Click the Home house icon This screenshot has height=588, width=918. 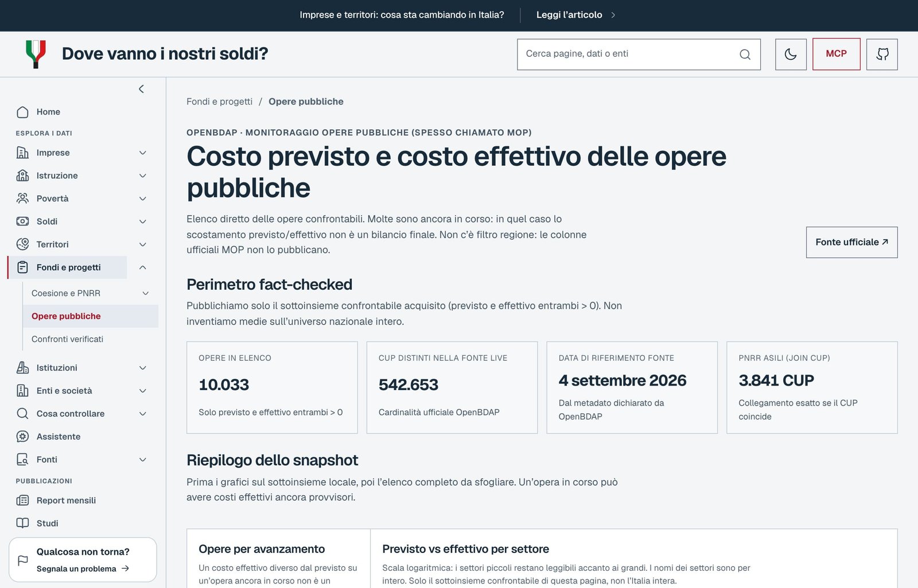(22, 112)
